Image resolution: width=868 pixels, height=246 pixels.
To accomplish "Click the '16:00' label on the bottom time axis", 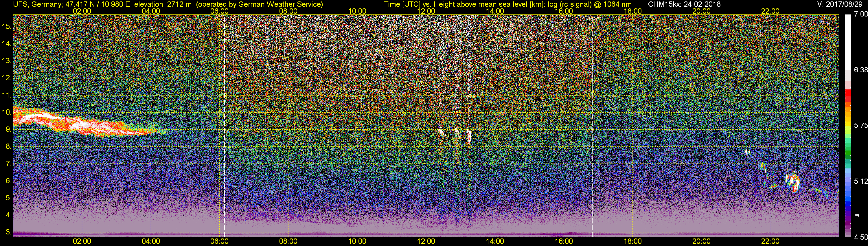I will pyautogui.click(x=564, y=241).
